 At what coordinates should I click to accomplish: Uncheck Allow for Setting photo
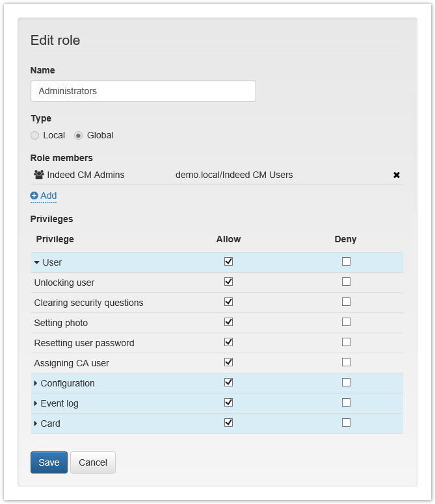click(228, 322)
